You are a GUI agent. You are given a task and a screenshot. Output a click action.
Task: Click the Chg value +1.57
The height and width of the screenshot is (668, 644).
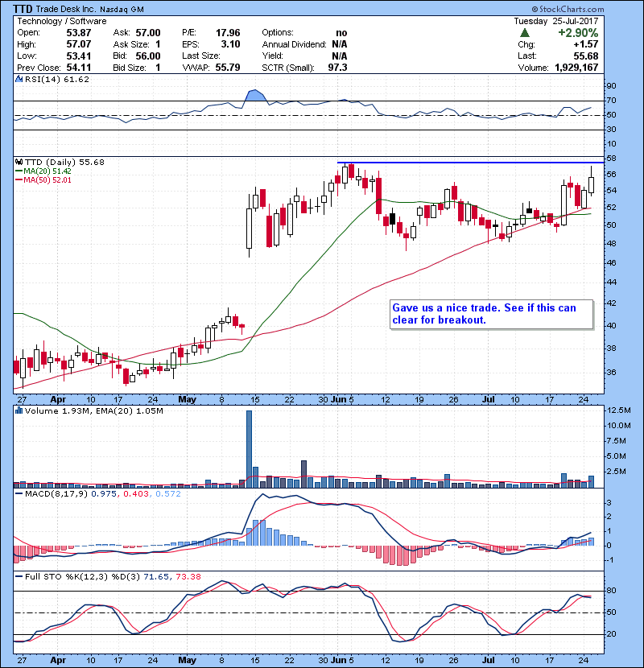point(586,44)
